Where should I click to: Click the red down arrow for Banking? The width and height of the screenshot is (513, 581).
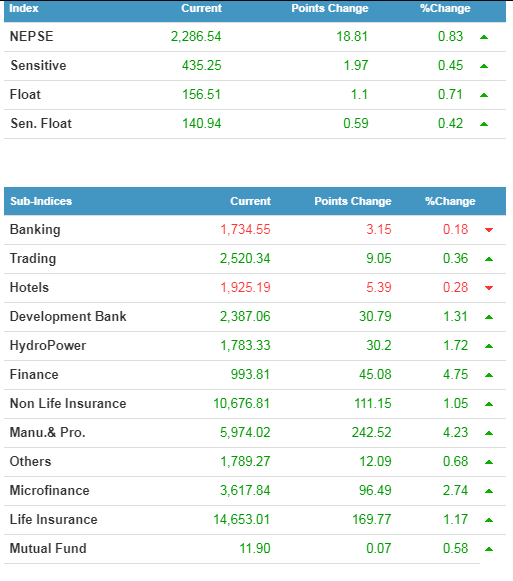[489, 230]
